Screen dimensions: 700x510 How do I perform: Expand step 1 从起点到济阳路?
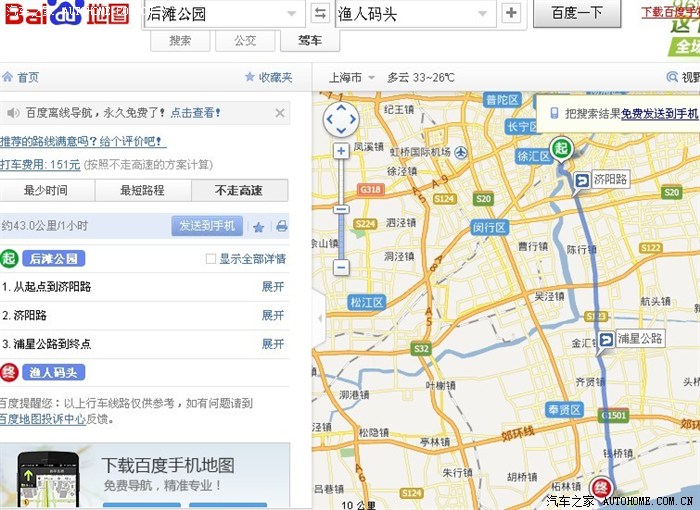coord(272,286)
